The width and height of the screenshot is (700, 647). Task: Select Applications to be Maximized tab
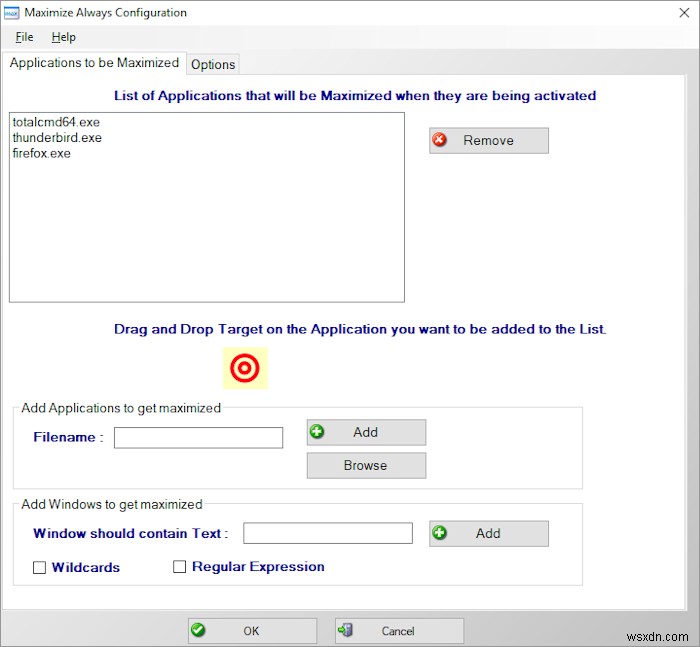[94, 63]
